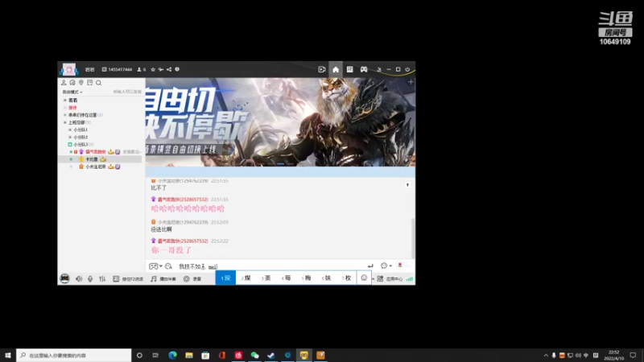Image resolution: width=644 pixels, height=362 pixels.
Task: Share the channel via share icon
Action: [x=169, y=70]
